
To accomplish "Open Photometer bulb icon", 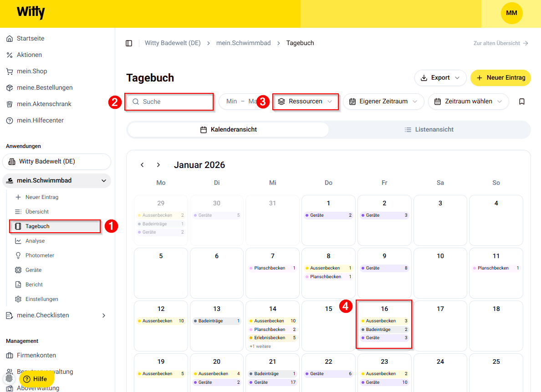I will pyautogui.click(x=18, y=255).
